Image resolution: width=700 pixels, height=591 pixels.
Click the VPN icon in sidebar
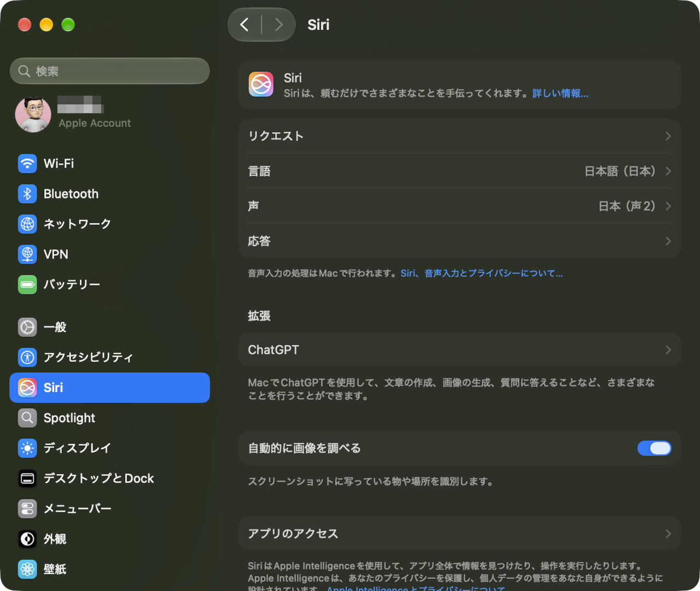click(x=27, y=254)
